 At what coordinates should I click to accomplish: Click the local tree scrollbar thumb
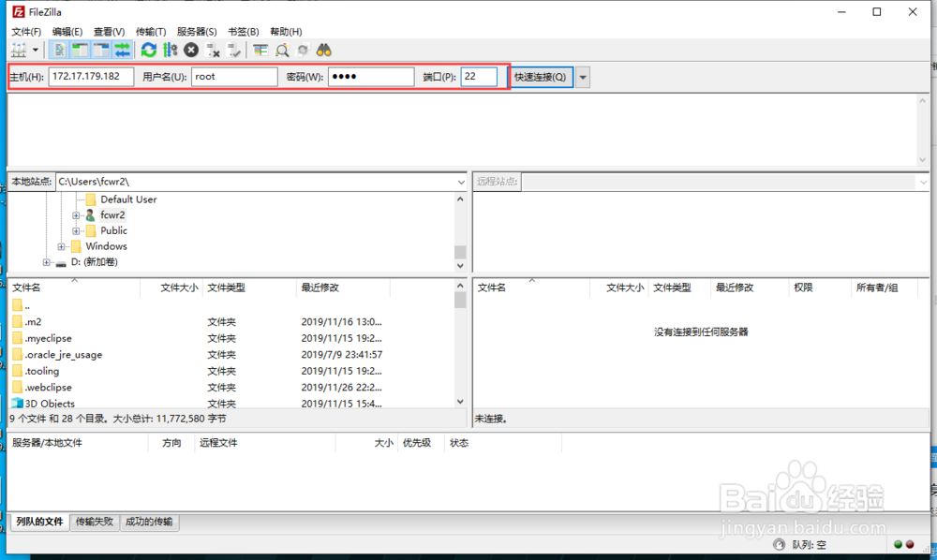tap(460, 252)
